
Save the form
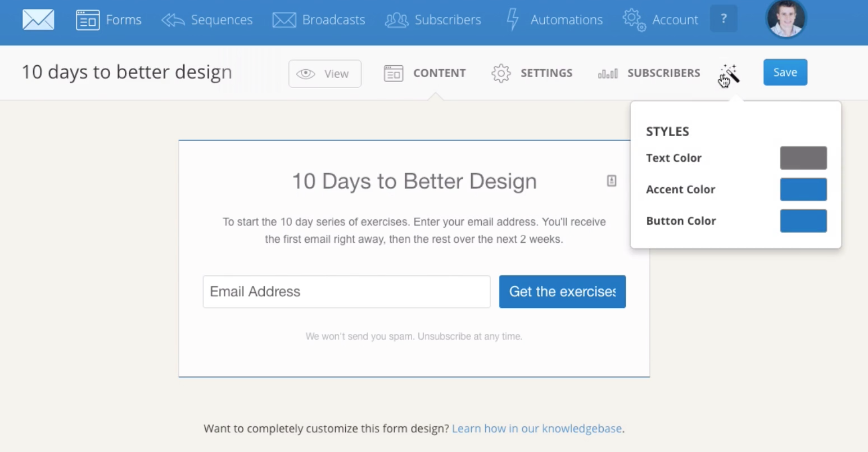(785, 73)
